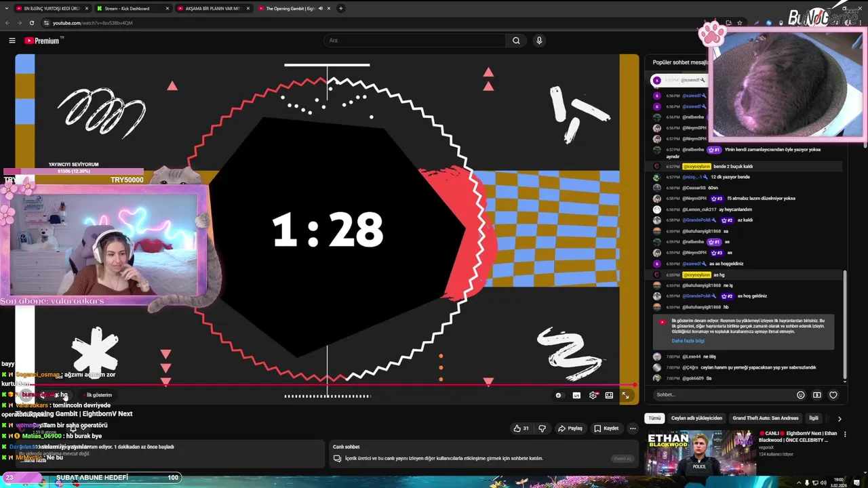Image resolution: width=868 pixels, height=488 pixels.
Task: Close the Stream - Kick Dashboard tab
Action: (166, 9)
